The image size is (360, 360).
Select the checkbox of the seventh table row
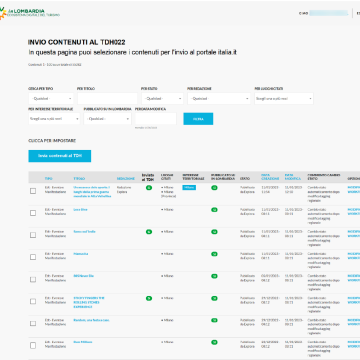pyautogui.click(x=33, y=323)
